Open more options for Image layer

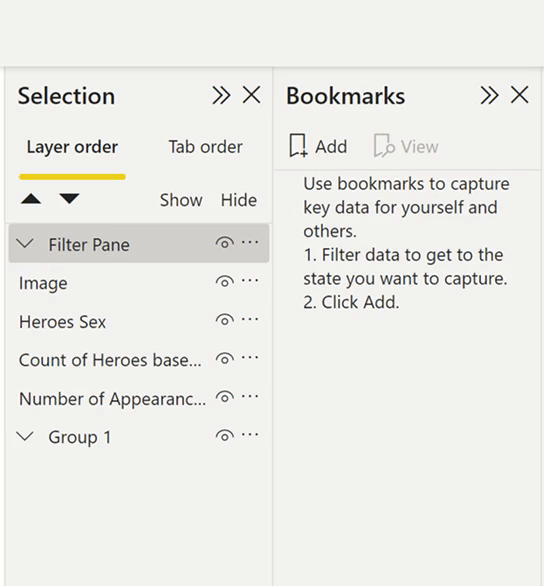click(250, 280)
